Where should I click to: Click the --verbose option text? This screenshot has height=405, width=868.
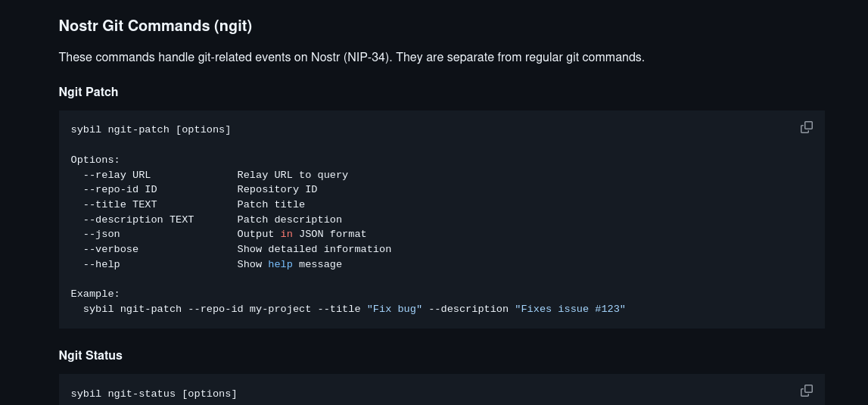(110, 249)
